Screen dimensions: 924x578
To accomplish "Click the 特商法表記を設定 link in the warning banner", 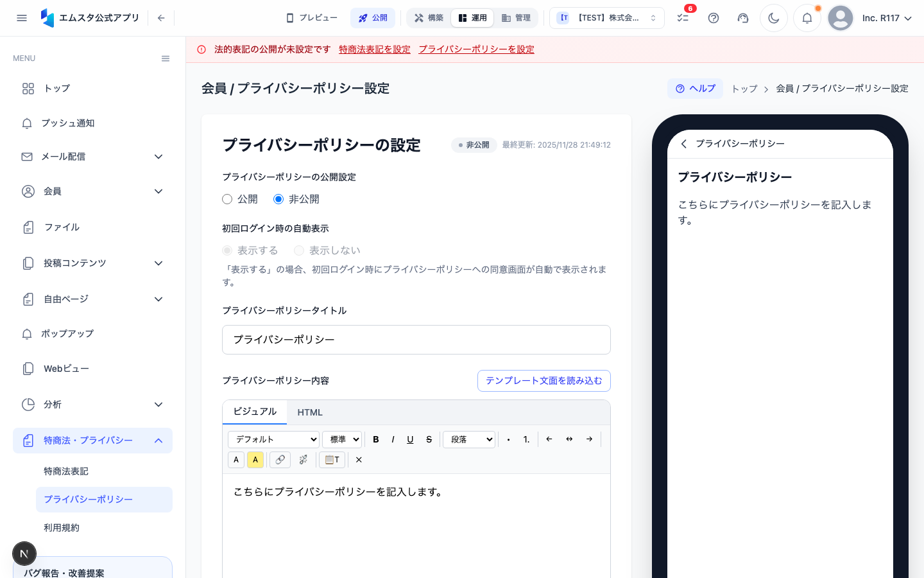I will pos(375,49).
